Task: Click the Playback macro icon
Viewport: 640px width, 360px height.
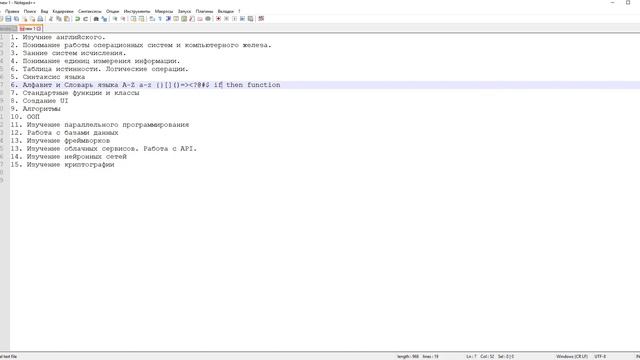Action: coord(234,19)
